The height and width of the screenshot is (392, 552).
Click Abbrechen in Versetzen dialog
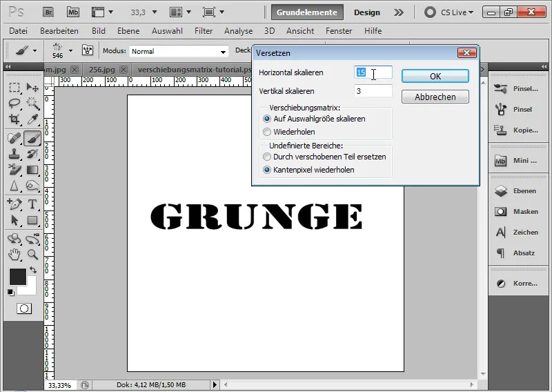pyautogui.click(x=435, y=97)
